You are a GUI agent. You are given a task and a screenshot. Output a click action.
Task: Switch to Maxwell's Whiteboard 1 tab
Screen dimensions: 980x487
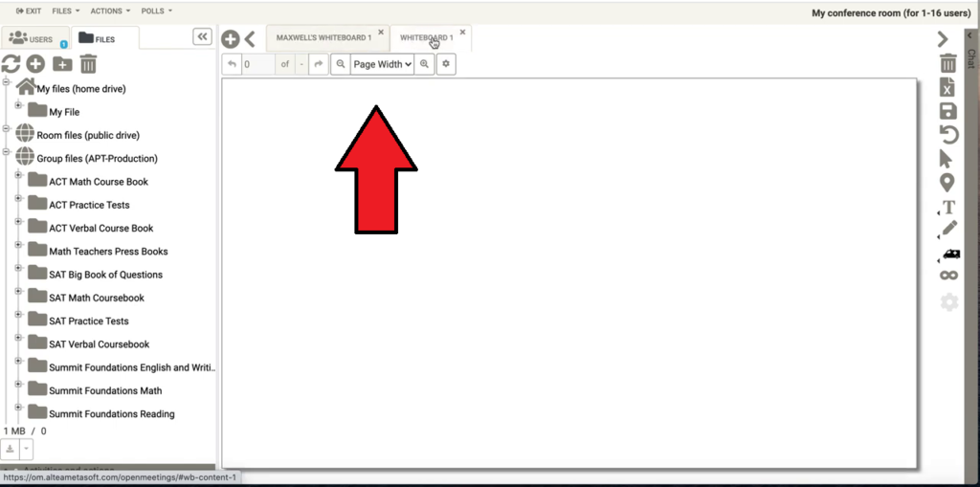click(323, 38)
